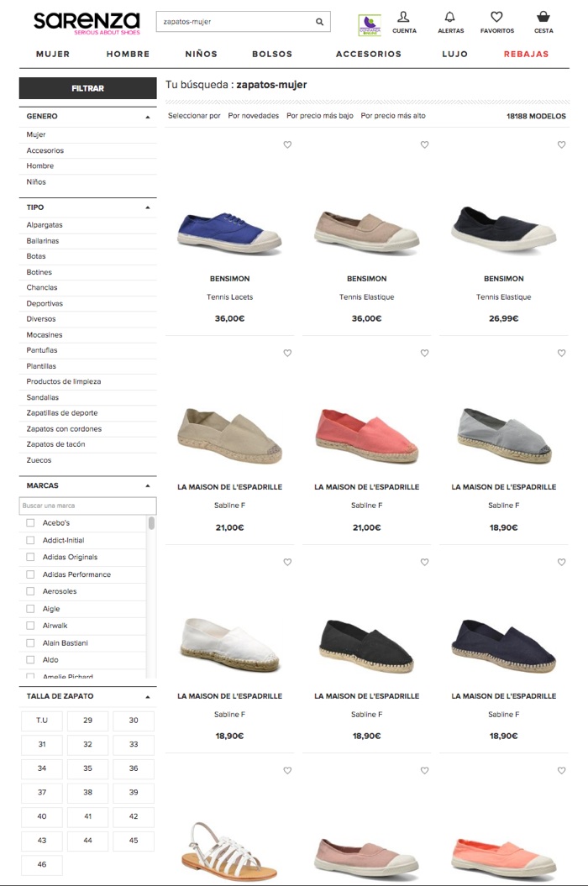The image size is (588, 886).
Task: Open the coral Sabline F espadrille image
Action: tap(367, 436)
